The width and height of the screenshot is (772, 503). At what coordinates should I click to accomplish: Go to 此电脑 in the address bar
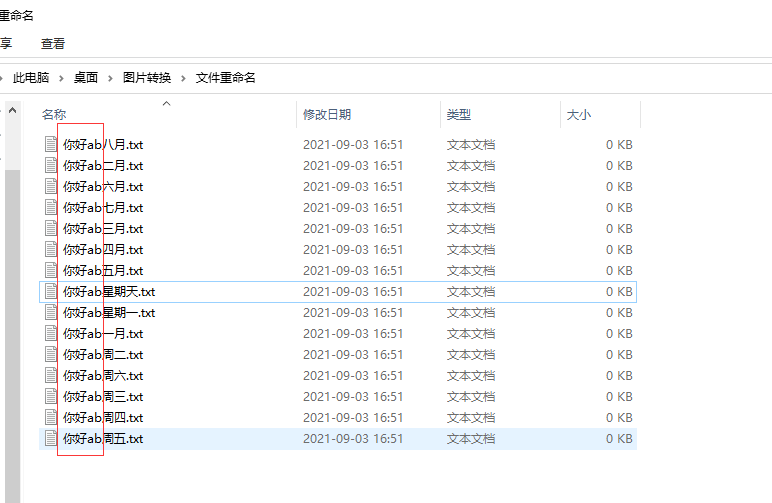(31, 78)
